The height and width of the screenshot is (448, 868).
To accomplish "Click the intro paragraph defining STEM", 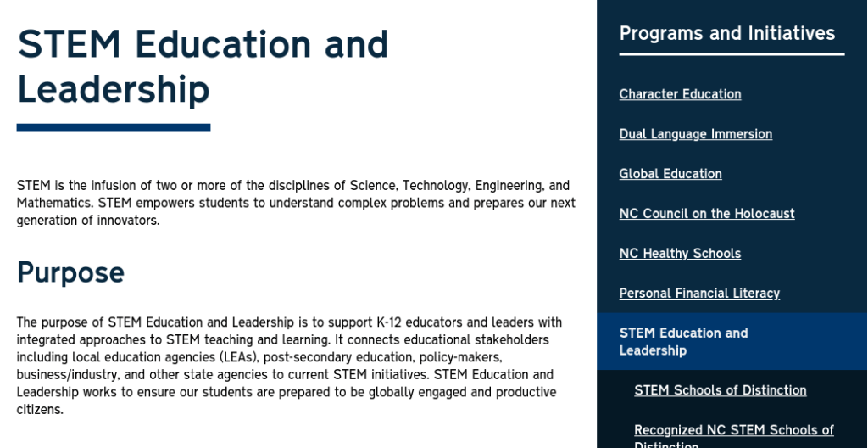I will point(294,203).
